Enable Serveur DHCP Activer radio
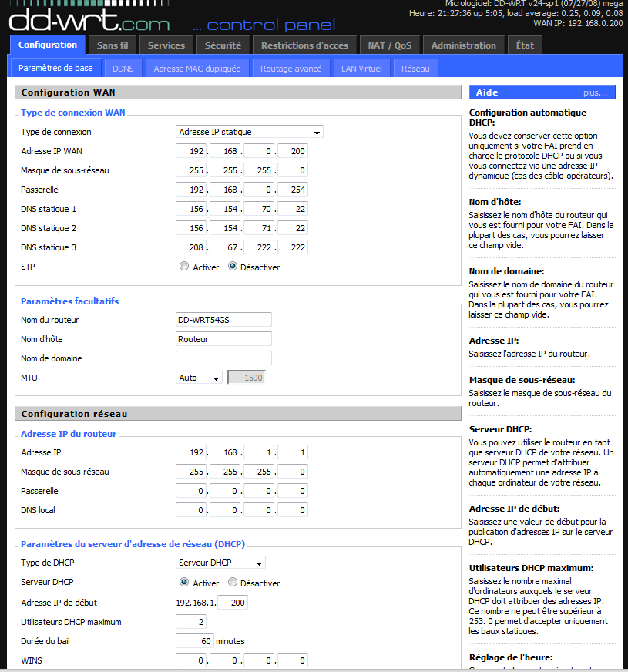This screenshot has height=672, width=628. (x=184, y=582)
